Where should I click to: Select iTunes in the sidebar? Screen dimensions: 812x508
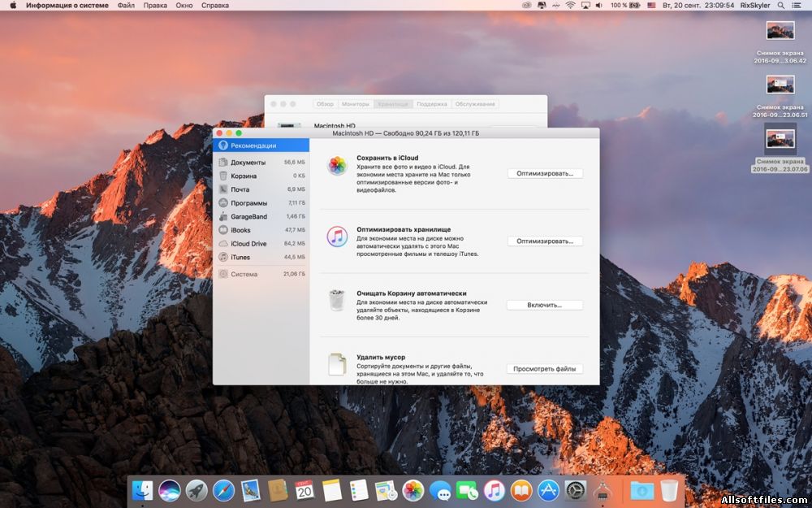261,257
